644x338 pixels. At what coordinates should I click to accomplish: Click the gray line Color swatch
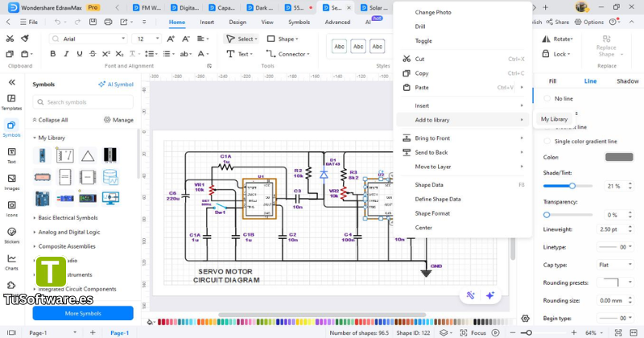(619, 157)
